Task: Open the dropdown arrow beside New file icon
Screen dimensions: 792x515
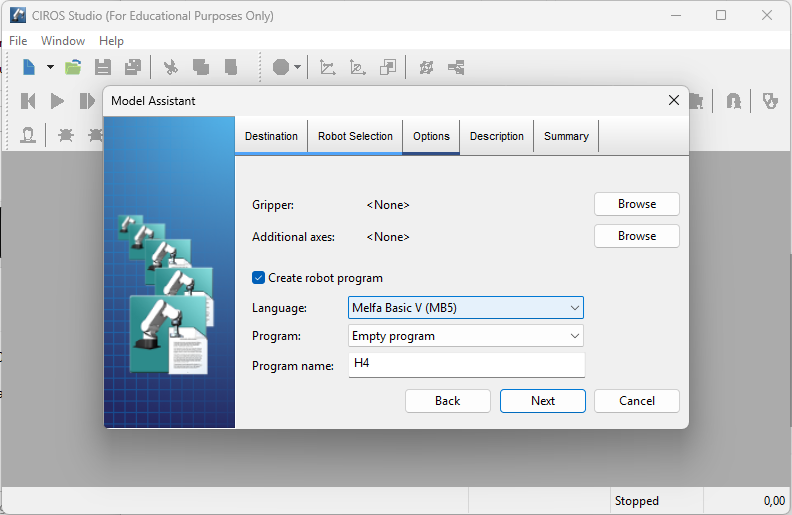Action: pyautogui.click(x=50, y=67)
